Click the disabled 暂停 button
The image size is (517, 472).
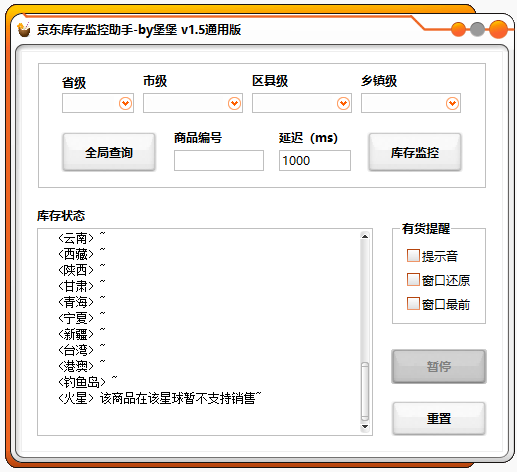pyautogui.click(x=439, y=366)
